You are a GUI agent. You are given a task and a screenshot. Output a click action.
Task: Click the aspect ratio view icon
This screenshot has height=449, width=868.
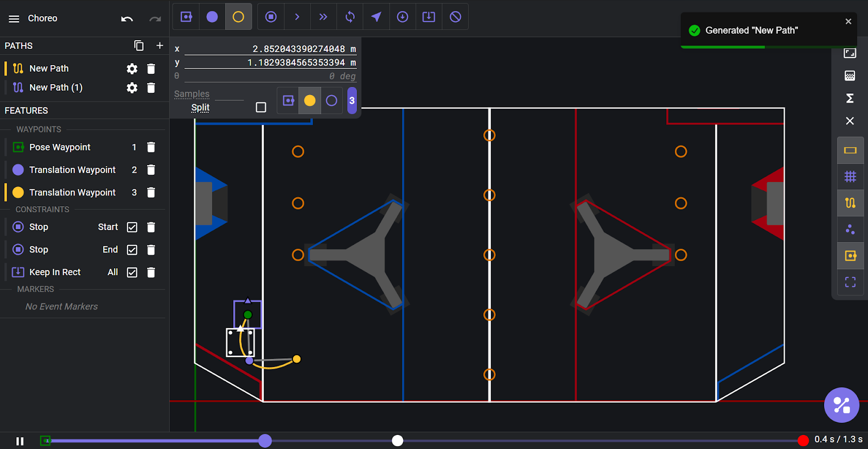click(x=850, y=53)
